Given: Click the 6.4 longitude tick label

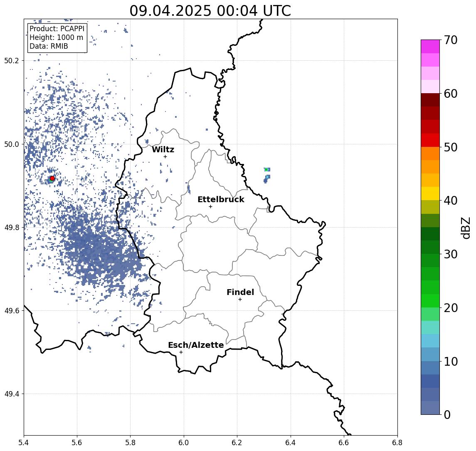Looking at the screenshot, I should pos(291,443).
